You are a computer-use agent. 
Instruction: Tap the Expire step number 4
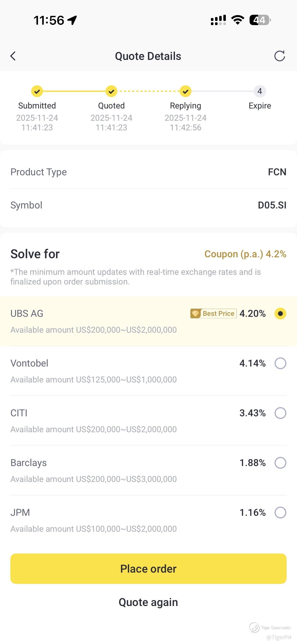pyautogui.click(x=260, y=91)
